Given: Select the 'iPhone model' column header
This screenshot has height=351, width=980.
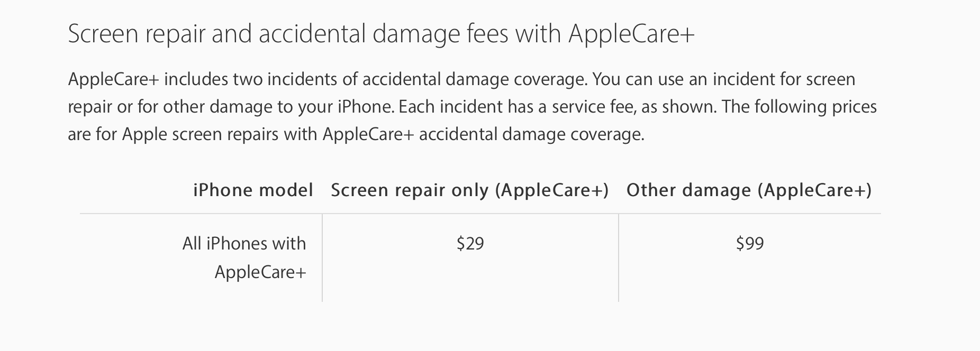Looking at the screenshot, I should (253, 190).
